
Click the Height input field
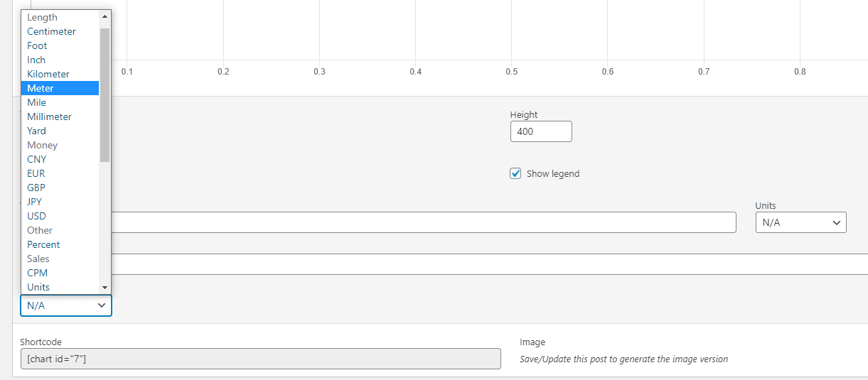point(540,131)
